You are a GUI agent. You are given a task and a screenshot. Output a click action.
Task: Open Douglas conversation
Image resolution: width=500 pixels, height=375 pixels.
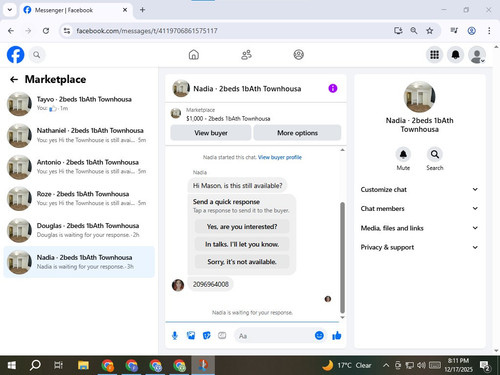(79, 230)
